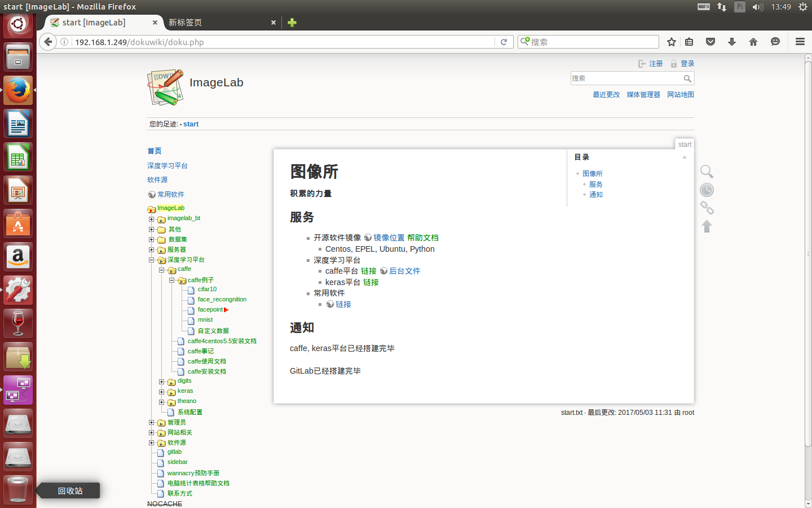Show page source with the magnifier page tool

tap(707, 172)
